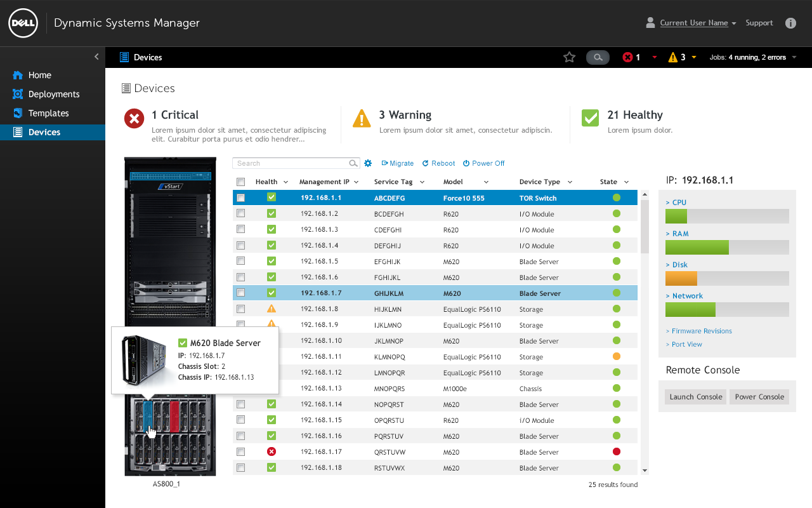Collapse the sidebar with the chevron
This screenshot has width=812, height=508.
[x=96, y=57]
